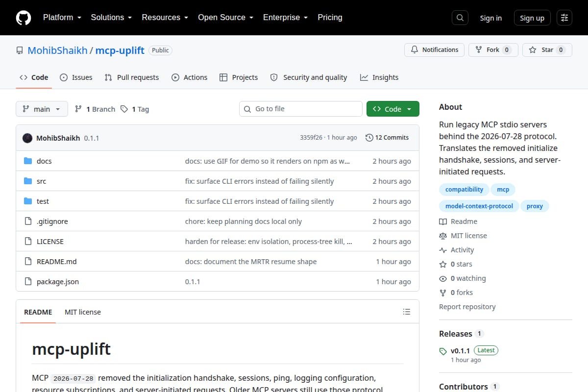The image size is (588, 392).
Task: Open Security and quality tab
Action: coord(309,77)
